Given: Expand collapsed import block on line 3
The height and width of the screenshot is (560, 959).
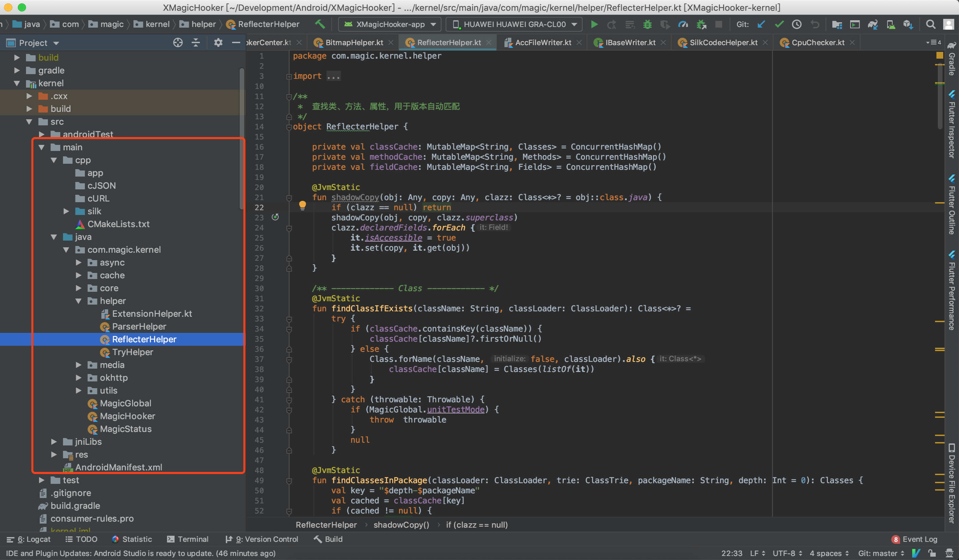Looking at the screenshot, I should [x=289, y=76].
